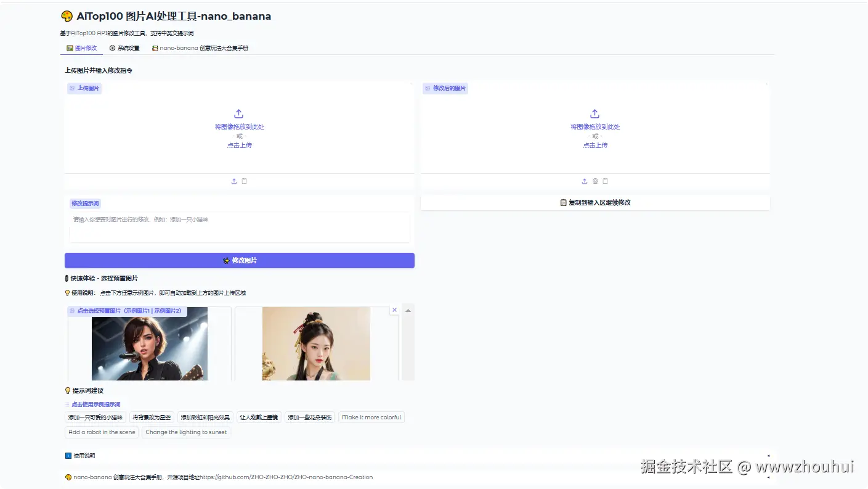
Task: Click the 上传图片并输入修改指令 heading
Action: tap(99, 71)
